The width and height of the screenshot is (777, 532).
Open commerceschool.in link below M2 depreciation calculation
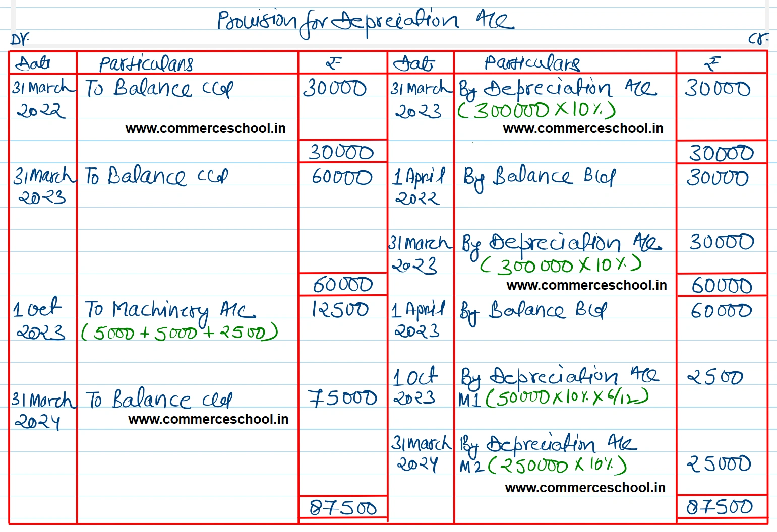pyautogui.click(x=585, y=488)
